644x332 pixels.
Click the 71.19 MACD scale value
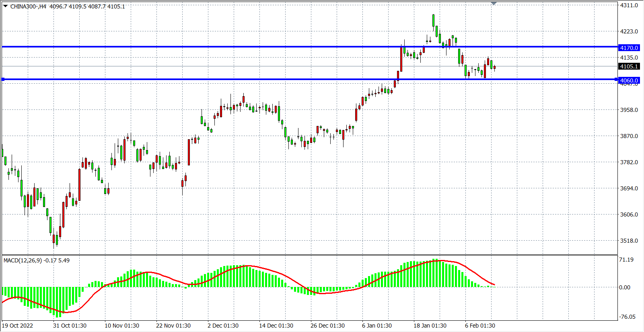[x=626, y=260]
